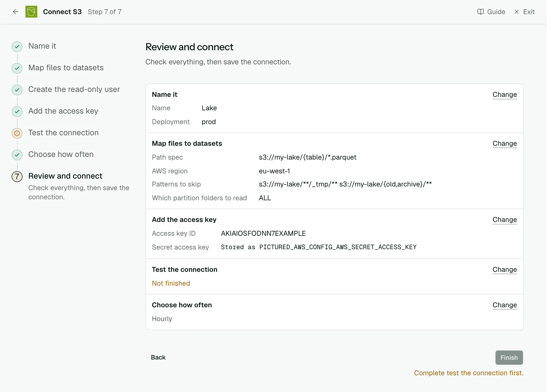
Task: Click the Exit label in header
Action: pos(529,12)
